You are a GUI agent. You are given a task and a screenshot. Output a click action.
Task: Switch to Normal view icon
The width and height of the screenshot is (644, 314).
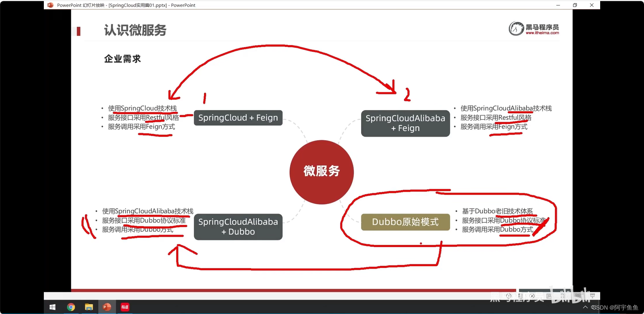tap(549, 296)
